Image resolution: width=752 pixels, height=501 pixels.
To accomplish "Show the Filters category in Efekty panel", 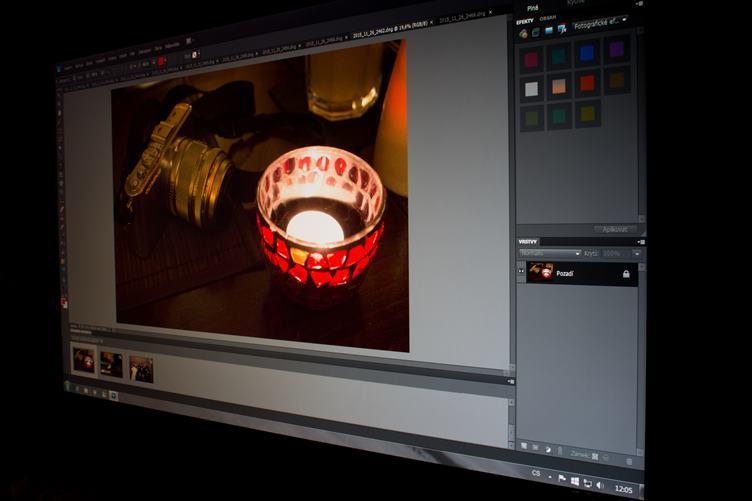I will [523, 33].
